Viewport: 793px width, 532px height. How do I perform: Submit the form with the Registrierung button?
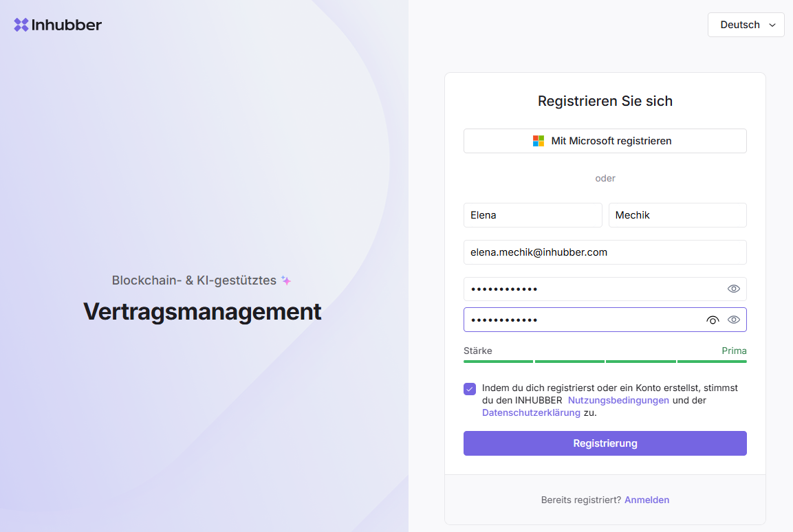[605, 443]
